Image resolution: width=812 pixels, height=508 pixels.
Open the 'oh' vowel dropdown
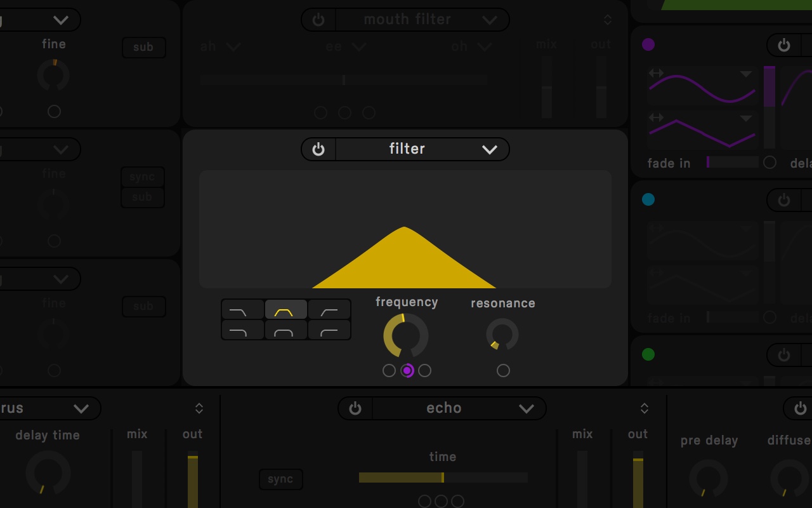(x=485, y=46)
